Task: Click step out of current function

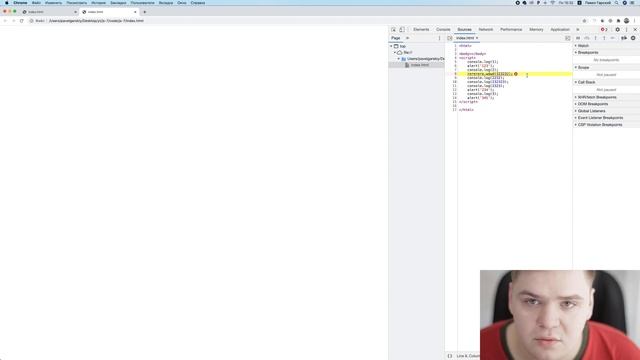Action: [604, 38]
